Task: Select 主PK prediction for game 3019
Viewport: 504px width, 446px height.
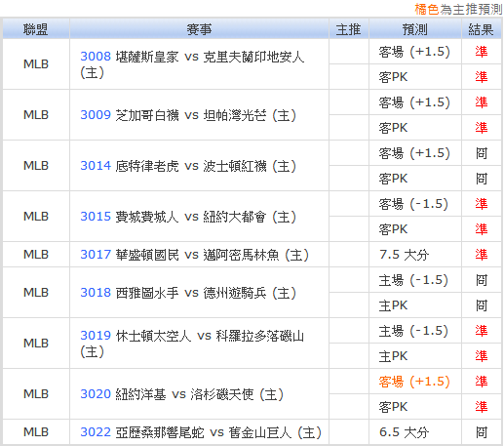Action: [x=393, y=356]
